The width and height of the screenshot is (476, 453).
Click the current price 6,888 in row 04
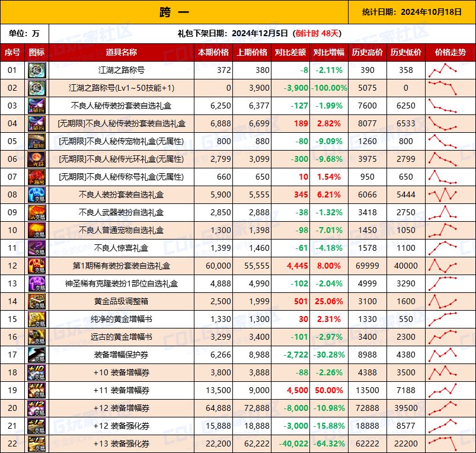(x=221, y=123)
